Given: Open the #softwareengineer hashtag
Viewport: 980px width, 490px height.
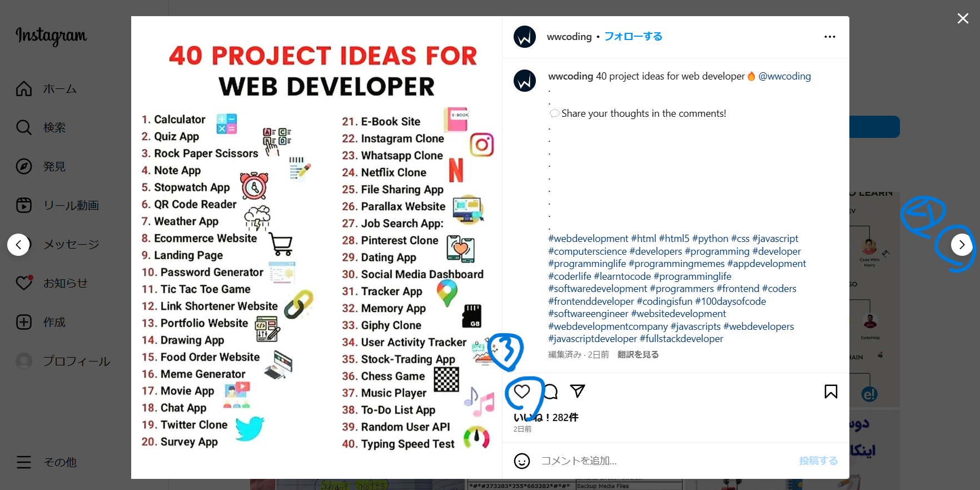Looking at the screenshot, I should click(588, 314).
